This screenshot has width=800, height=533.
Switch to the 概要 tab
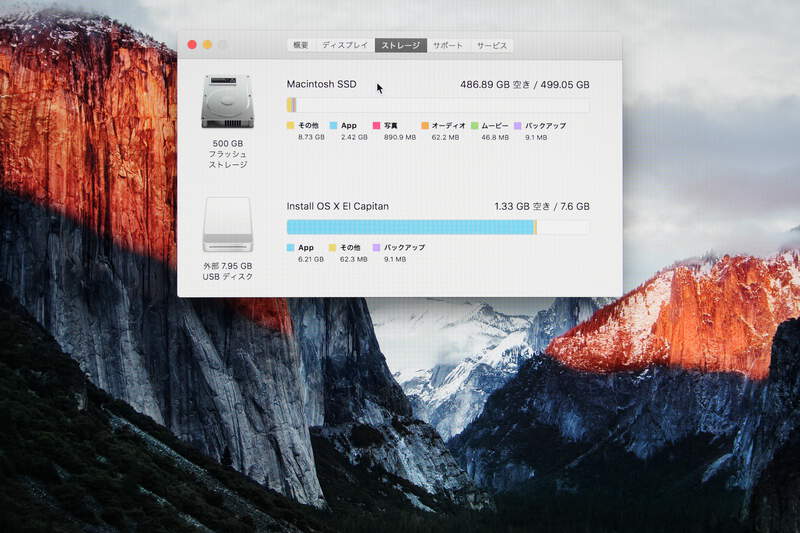300,45
